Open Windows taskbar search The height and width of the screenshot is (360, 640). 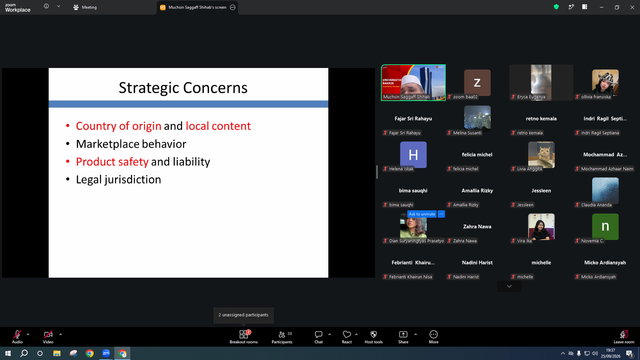pos(24,353)
